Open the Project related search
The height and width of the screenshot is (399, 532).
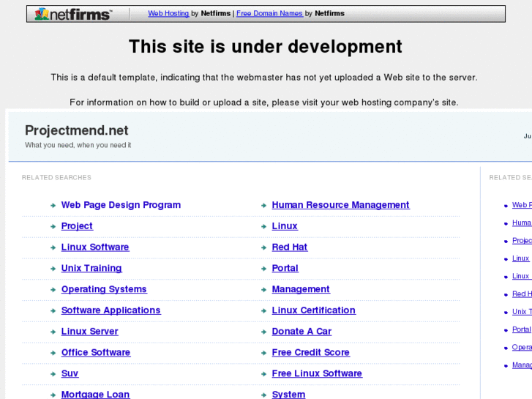tap(77, 225)
